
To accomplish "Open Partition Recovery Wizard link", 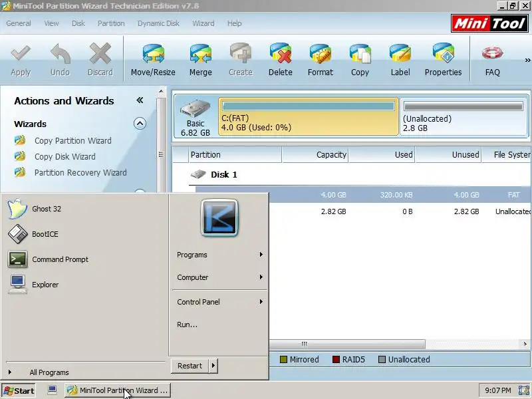I will [80, 172].
